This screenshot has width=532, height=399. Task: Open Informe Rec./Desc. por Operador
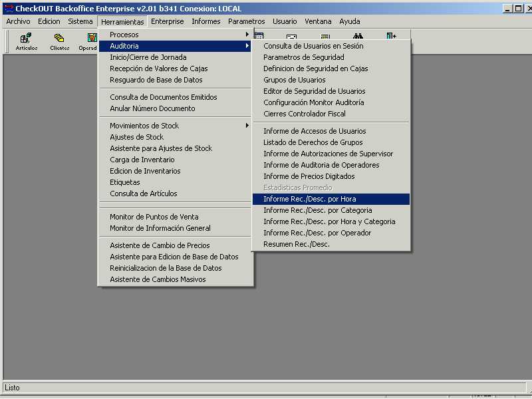point(331,233)
